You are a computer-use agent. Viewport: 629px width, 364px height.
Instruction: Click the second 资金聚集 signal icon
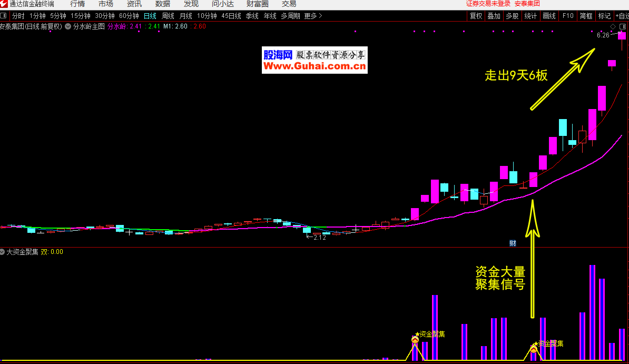pyautogui.click(x=534, y=349)
